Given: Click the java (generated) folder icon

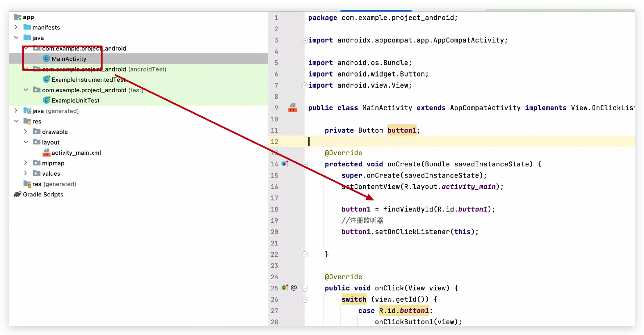Looking at the screenshot, I should coord(27,111).
